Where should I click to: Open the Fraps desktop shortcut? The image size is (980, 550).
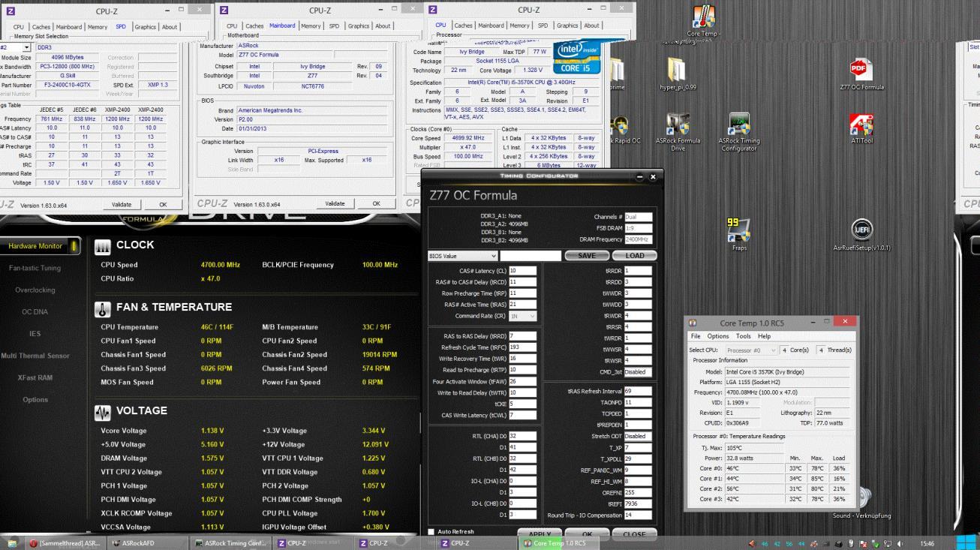pos(739,231)
